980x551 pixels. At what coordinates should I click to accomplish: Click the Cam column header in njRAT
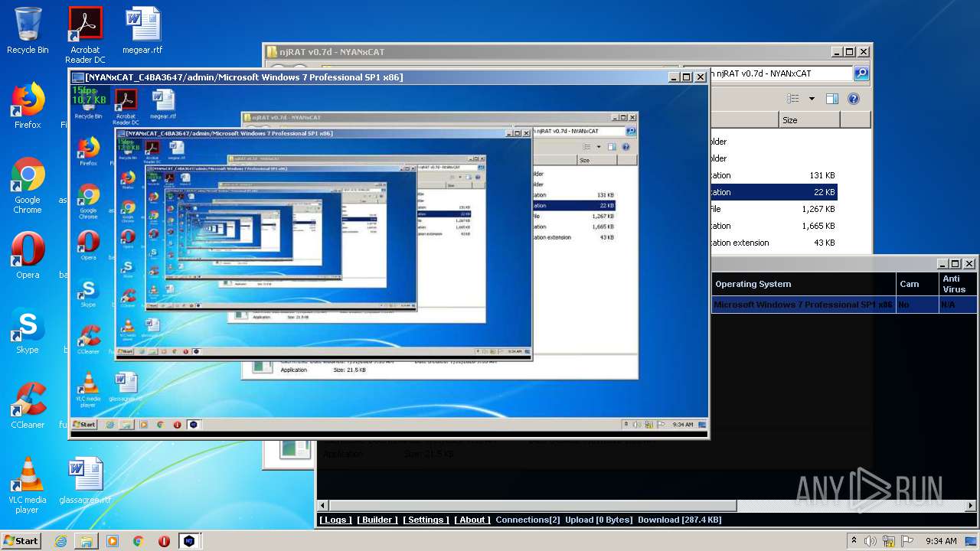click(x=917, y=284)
